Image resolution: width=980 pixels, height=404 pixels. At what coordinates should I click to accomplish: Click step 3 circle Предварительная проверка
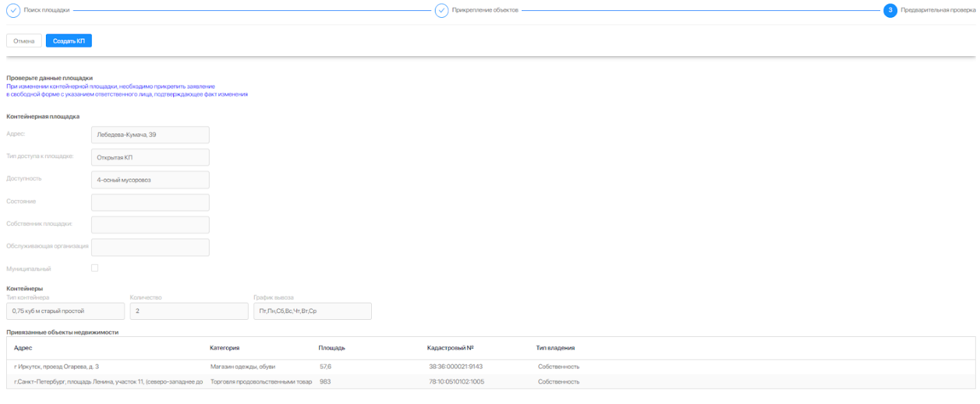point(890,10)
